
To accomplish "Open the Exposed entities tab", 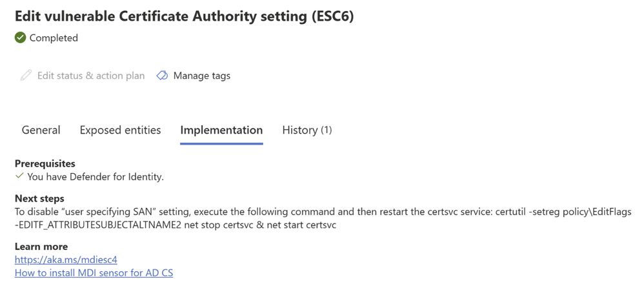I will pos(120,130).
